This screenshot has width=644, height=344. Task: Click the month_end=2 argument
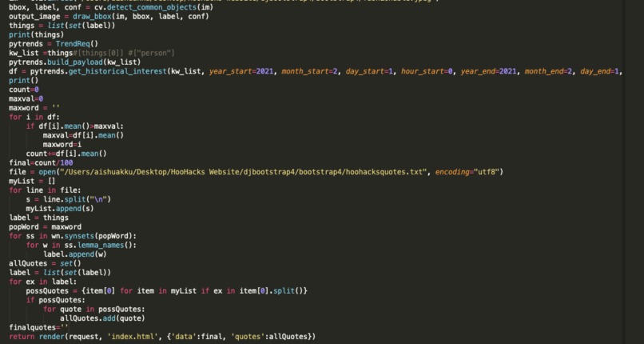[x=548, y=71]
